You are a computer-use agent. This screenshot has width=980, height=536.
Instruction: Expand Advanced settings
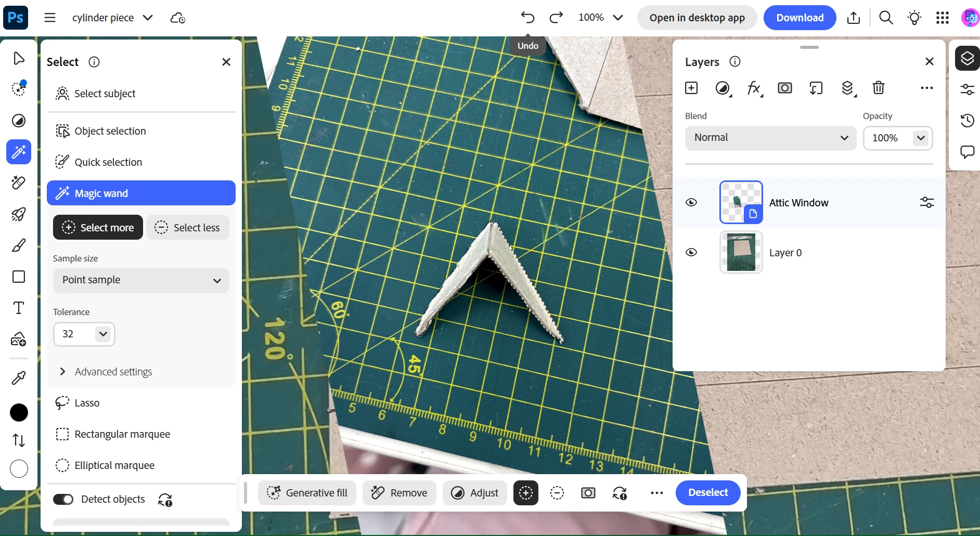pos(107,372)
